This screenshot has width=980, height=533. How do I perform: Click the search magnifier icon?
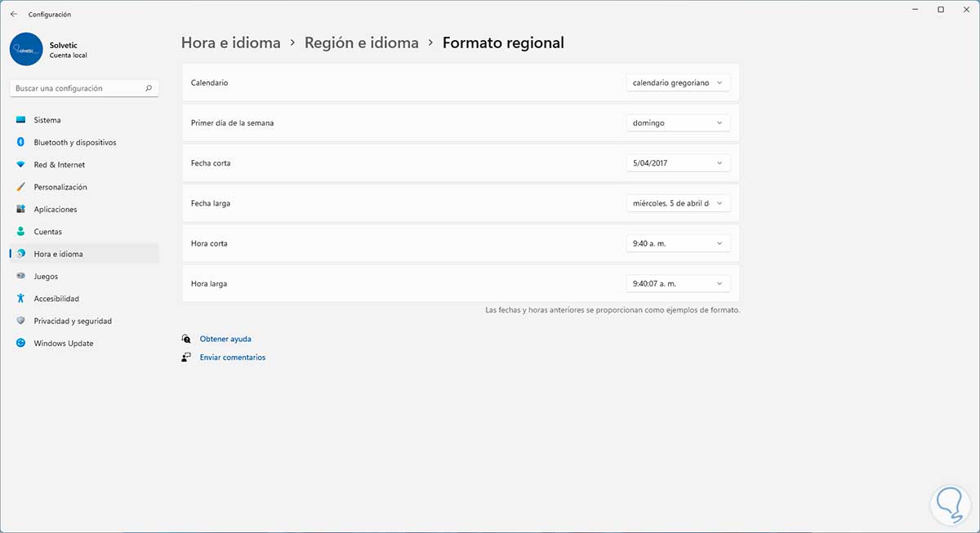point(149,88)
